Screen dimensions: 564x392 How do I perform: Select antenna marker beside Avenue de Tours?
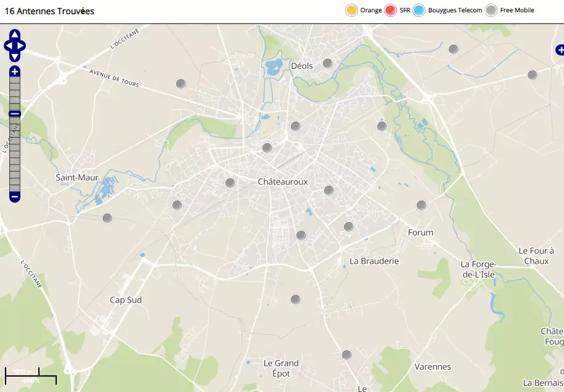(181, 83)
